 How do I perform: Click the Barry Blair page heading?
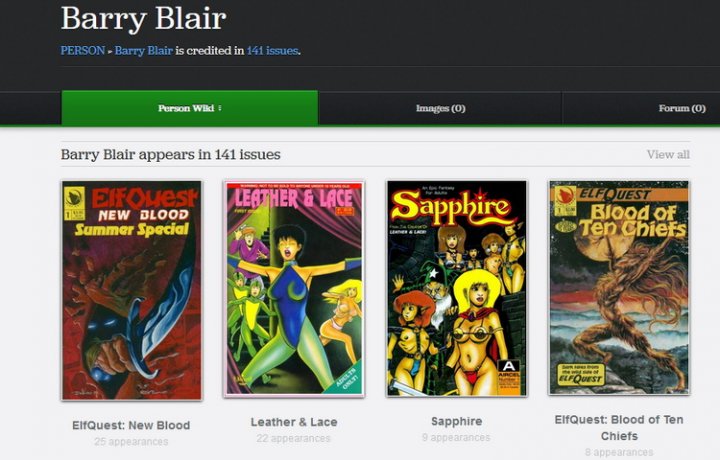tap(144, 18)
